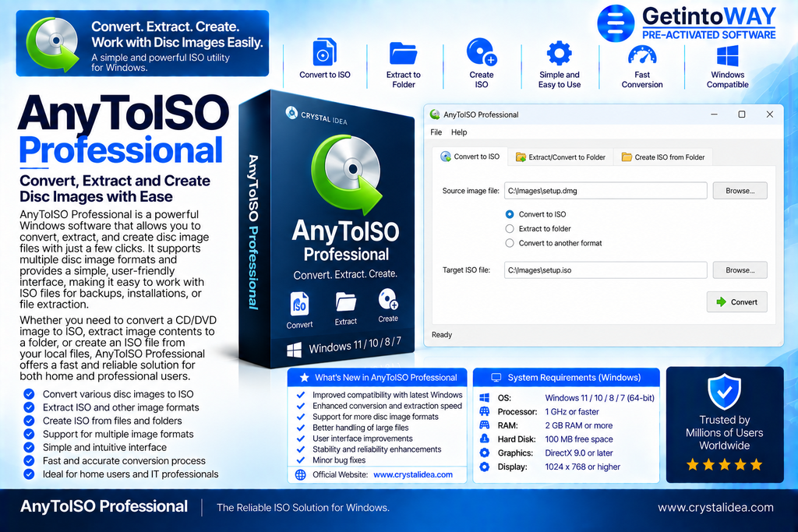
Task: Select Convert to another format radio button
Action: (x=510, y=243)
